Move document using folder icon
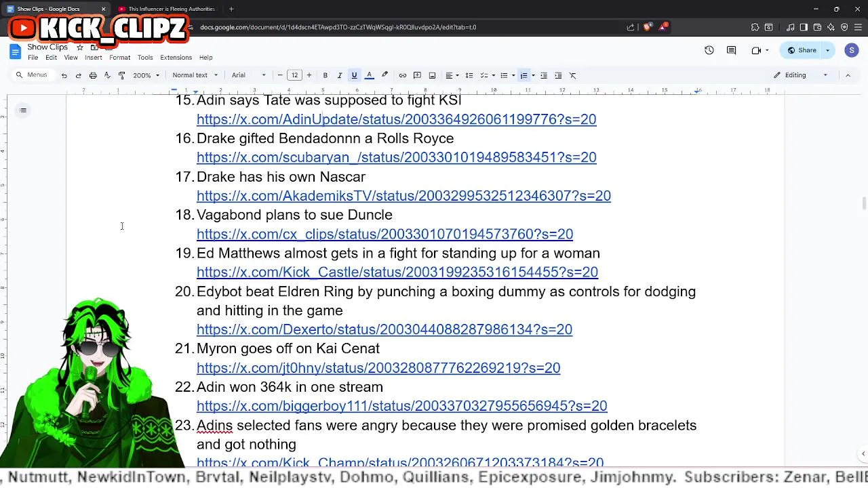The width and height of the screenshot is (868, 488). click(94, 47)
